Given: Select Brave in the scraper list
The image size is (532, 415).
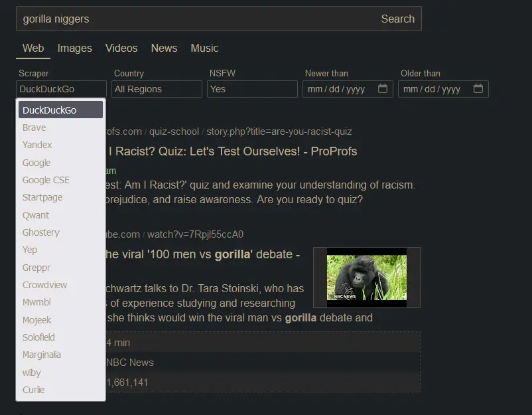Looking at the screenshot, I should point(61,127).
